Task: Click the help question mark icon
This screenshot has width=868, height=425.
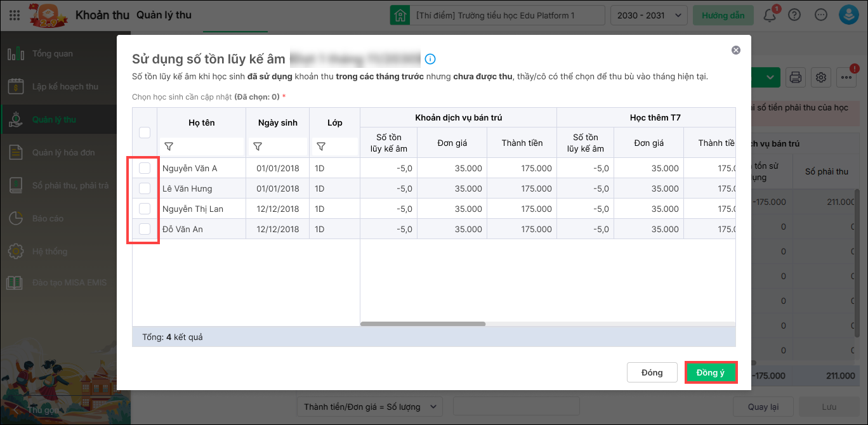Action: coord(794,15)
